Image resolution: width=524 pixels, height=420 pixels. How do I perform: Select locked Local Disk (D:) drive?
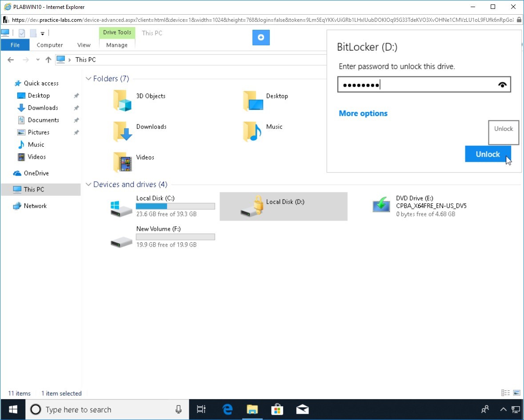(284, 206)
